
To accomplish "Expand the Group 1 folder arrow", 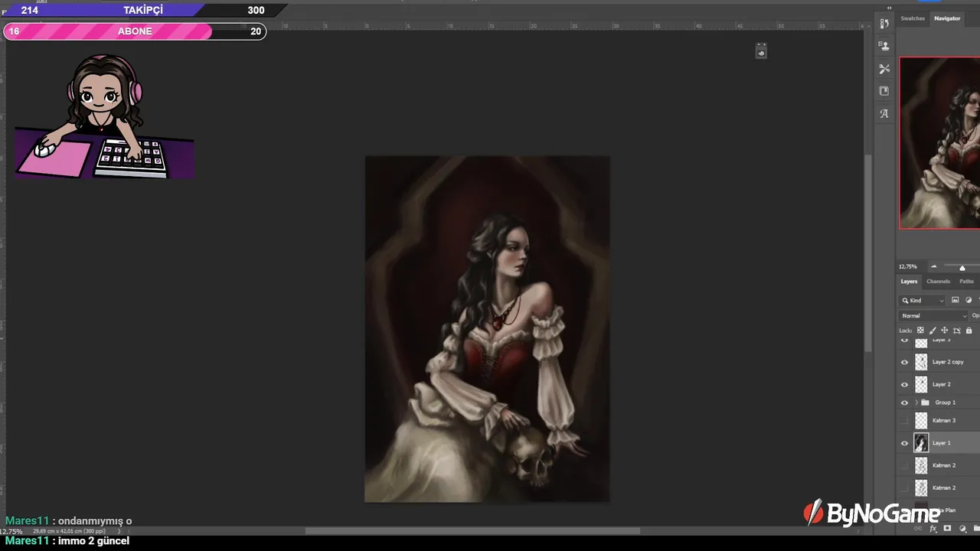I will coord(916,403).
